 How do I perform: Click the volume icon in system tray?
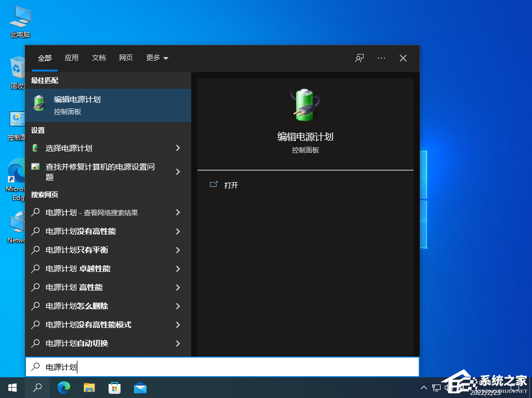[448, 388]
